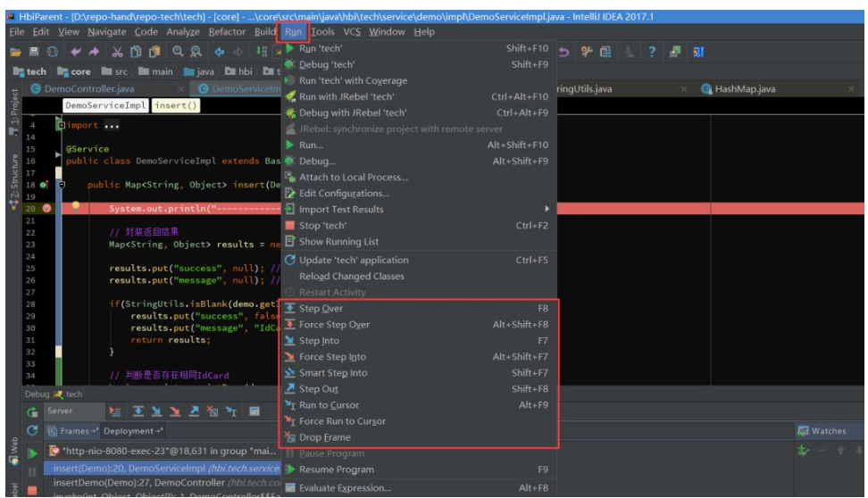Choose Edit Configurations menu item
Screen dimensions: 868x498
[419, 193]
